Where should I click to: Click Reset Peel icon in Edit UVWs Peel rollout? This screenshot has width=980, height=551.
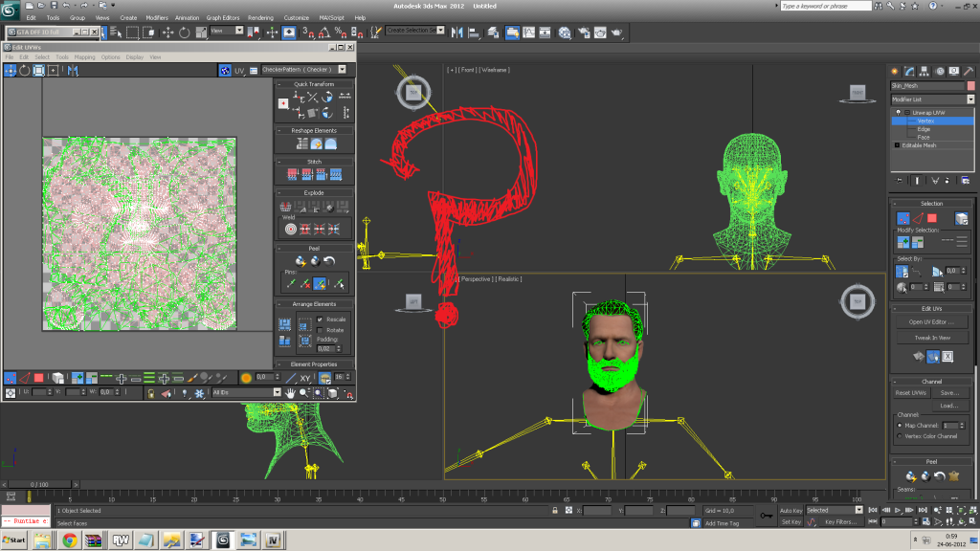tap(329, 261)
